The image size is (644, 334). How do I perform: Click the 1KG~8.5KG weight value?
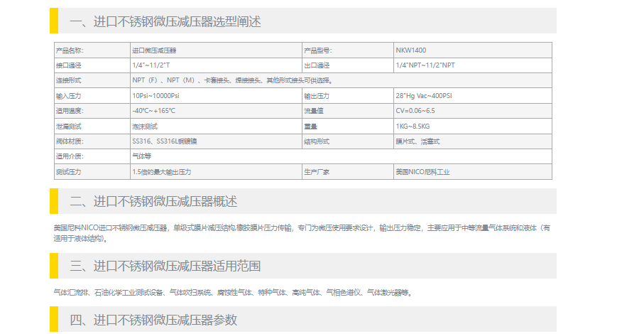(x=413, y=126)
